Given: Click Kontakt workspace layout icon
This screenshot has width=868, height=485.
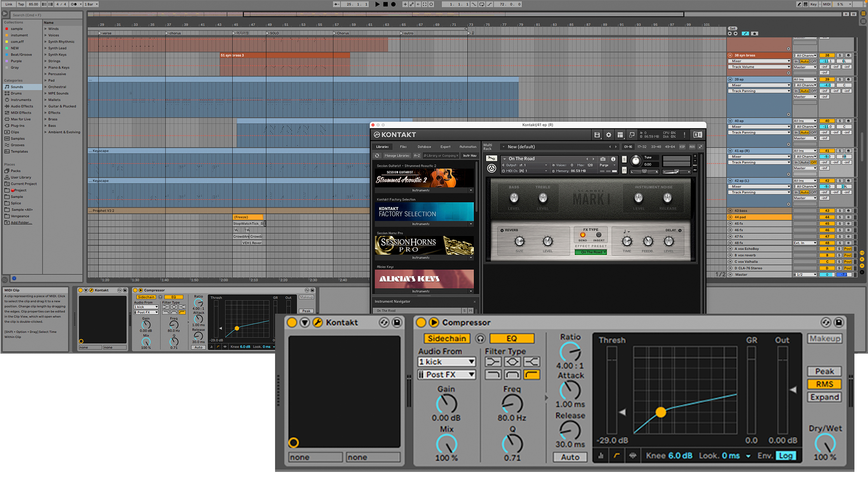Looking at the screenshot, I should tap(620, 135).
